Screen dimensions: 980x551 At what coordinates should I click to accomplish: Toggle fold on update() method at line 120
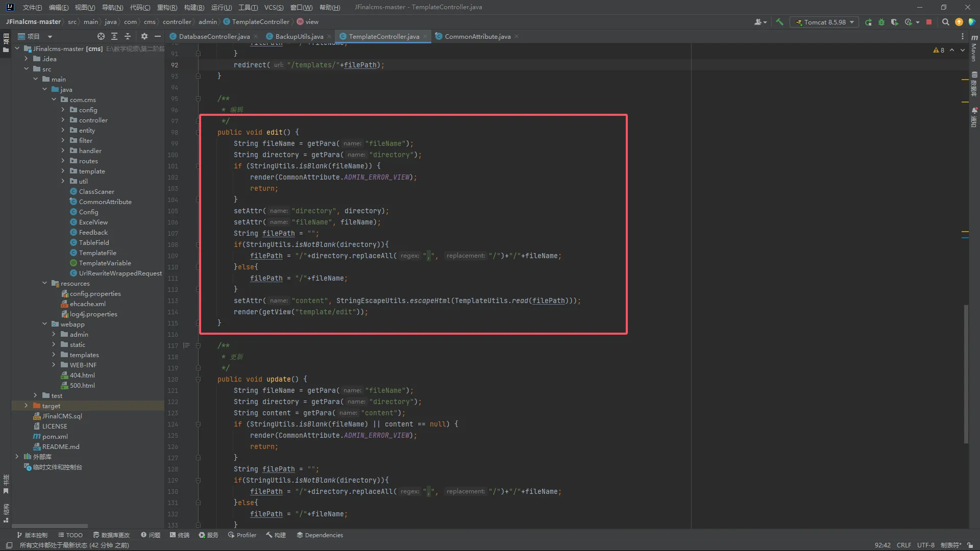(198, 379)
